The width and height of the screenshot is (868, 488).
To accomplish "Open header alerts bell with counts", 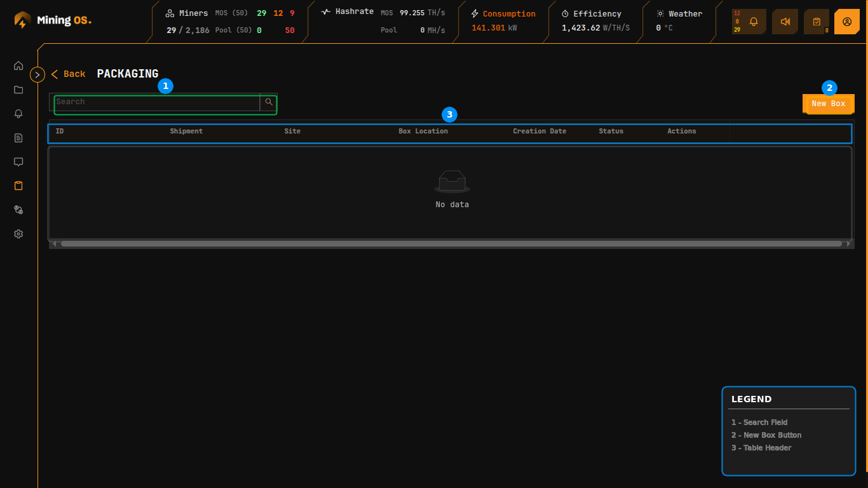I will (749, 22).
